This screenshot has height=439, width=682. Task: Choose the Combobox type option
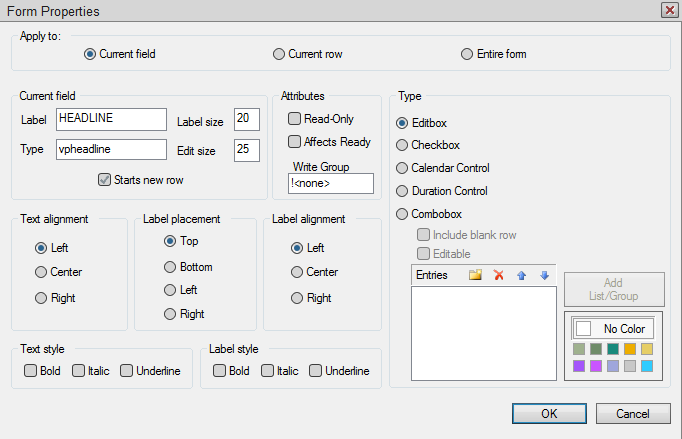(403, 213)
